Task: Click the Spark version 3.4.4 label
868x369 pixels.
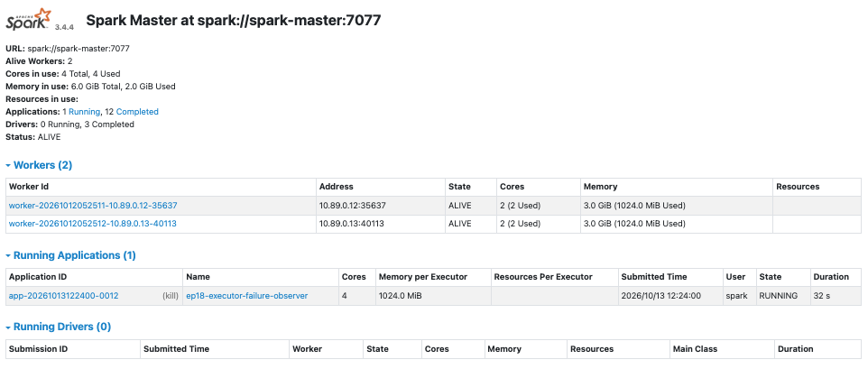Action: [x=64, y=26]
